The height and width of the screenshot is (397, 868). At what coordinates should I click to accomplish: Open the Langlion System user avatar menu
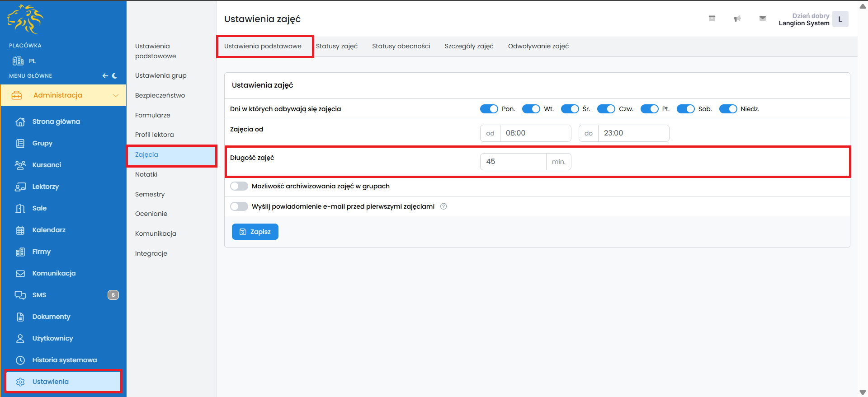tap(840, 19)
